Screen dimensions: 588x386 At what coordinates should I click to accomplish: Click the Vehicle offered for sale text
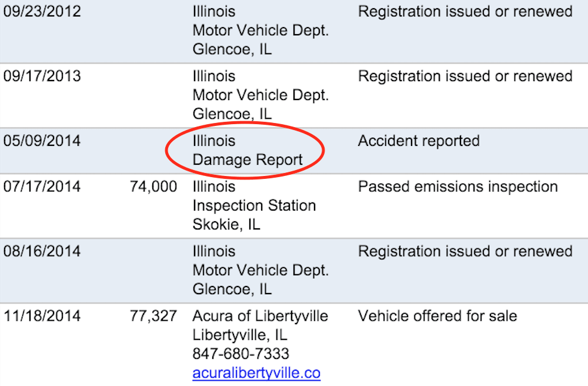point(437,316)
